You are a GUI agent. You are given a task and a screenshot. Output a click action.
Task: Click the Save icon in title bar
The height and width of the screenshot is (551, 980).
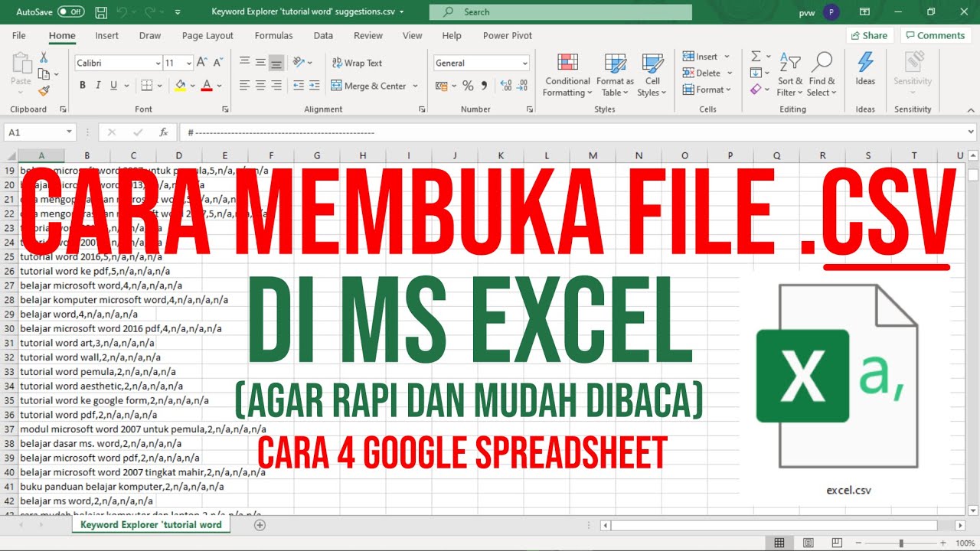102,12
